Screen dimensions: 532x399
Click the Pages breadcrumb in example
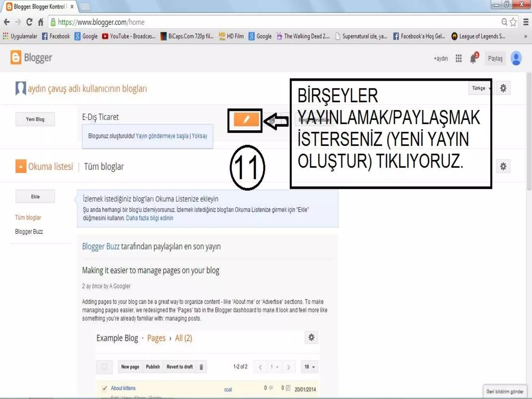point(156,338)
